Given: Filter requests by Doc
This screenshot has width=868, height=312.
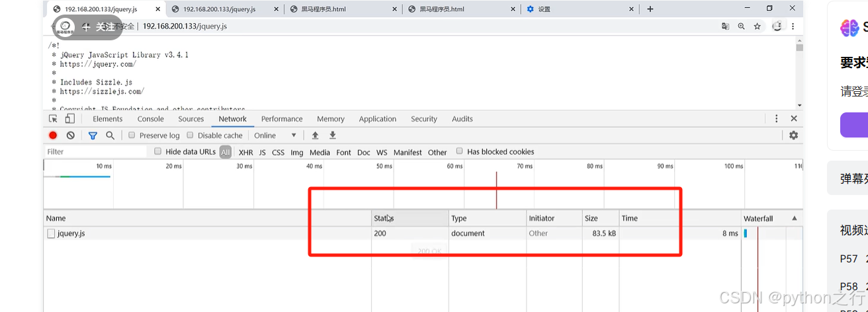Looking at the screenshot, I should [364, 152].
